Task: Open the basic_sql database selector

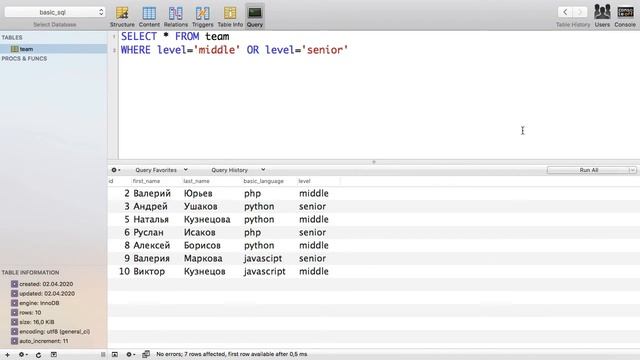Action: (x=55, y=12)
